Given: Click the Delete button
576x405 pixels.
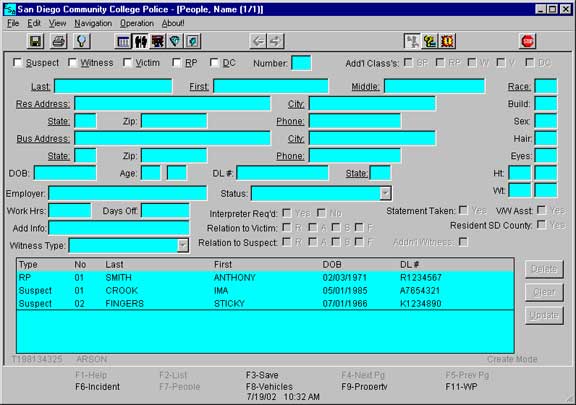Looking at the screenshot, I should (x=544, y=269).
